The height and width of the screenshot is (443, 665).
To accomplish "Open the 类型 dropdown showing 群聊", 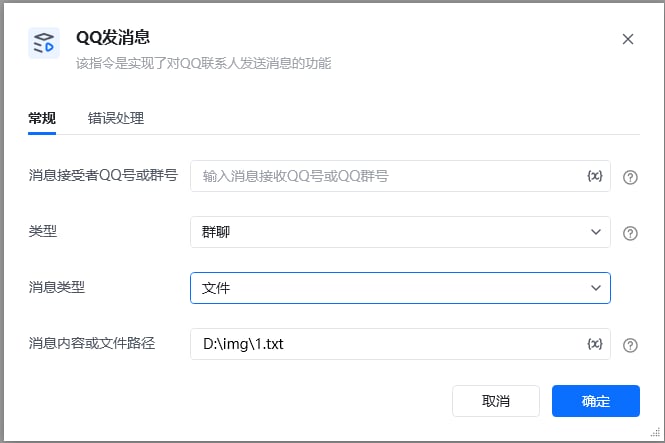I will (x=400, y=232).
